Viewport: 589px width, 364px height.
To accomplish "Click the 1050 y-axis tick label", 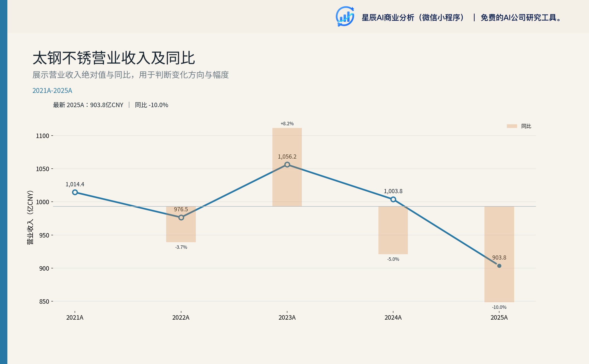I will pos(43,169).
